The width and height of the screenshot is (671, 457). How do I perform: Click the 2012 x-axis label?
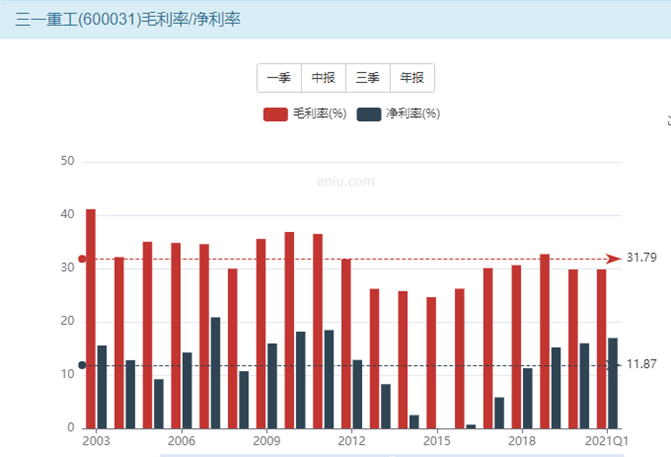[x=352, y=441]
